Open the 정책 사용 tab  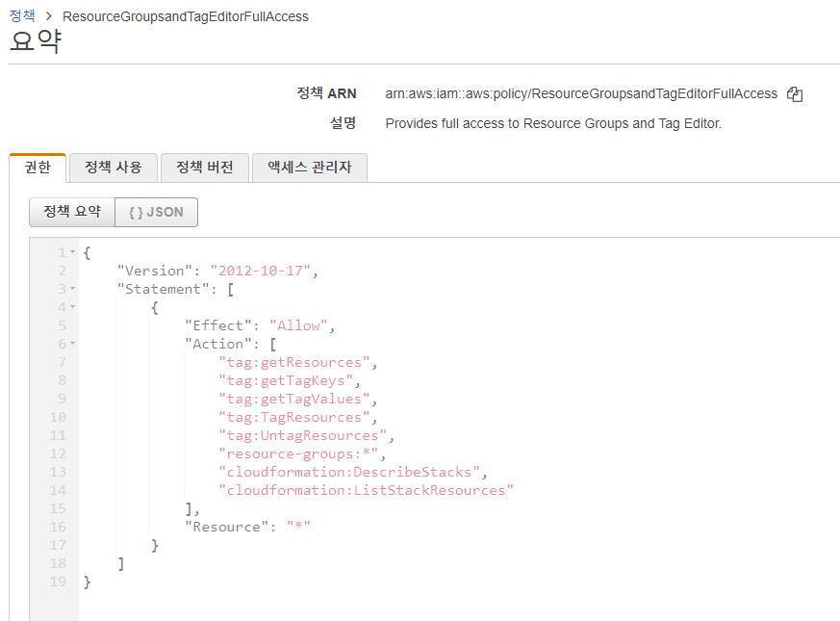click(114, 168)
